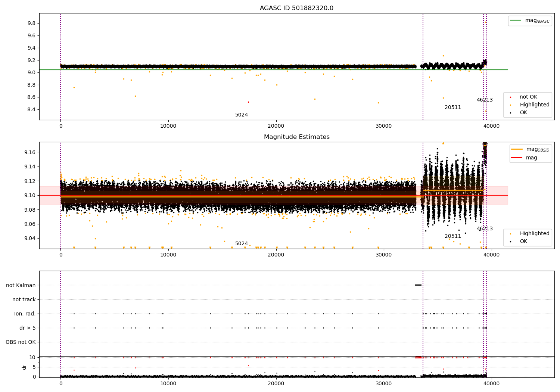Viewport: 560px width, 392px height.
Task: Click the 'AGASC ID 501882320.0' plot title
Action: (x=296, y=8)
